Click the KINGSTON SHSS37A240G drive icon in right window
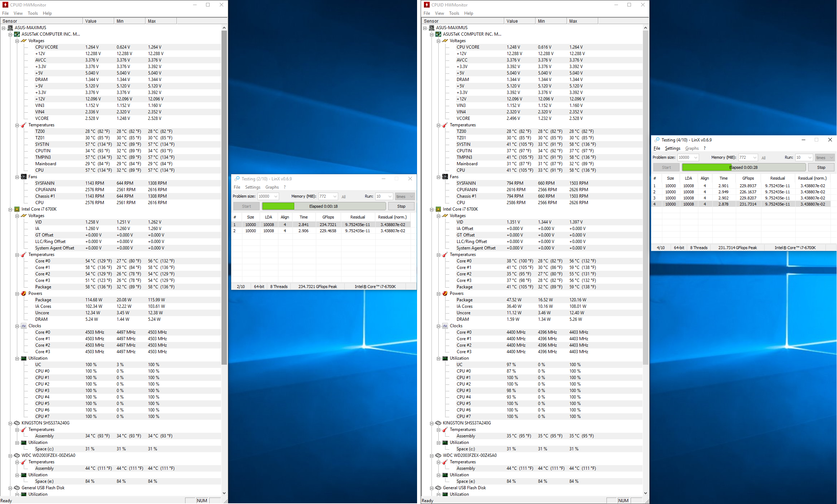The height and width of the screenshot is (504, 837). click(x=438, y=423)
